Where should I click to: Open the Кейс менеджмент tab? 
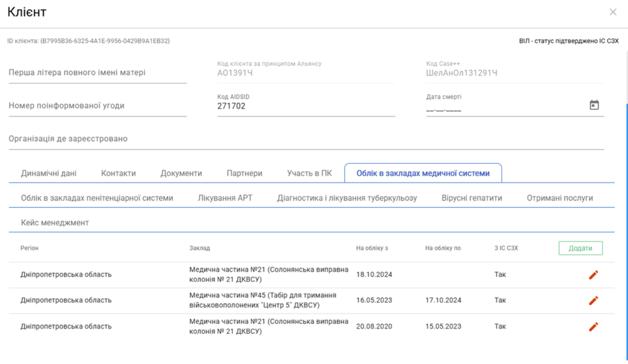[55, 222]
